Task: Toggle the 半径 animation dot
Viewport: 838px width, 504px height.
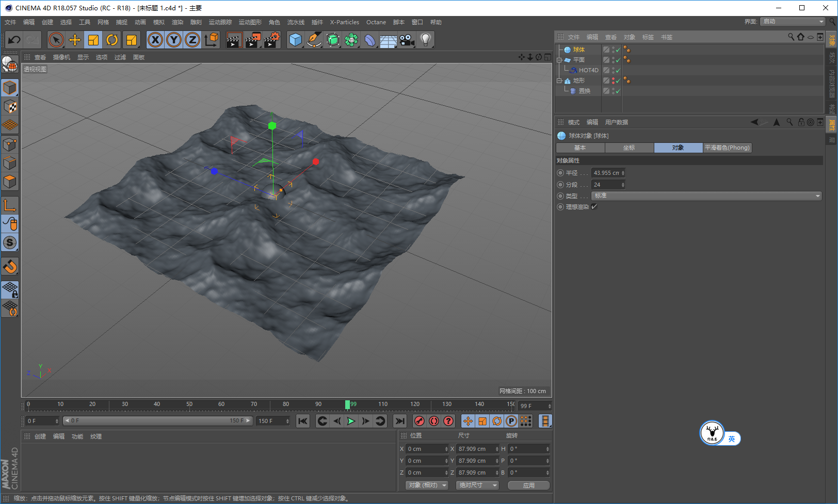Action: [560, 173]
